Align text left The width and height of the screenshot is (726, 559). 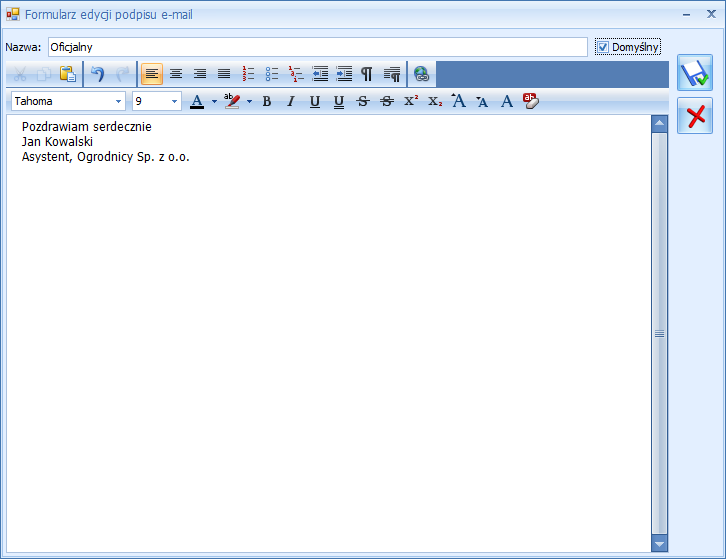[x=152, y=74]
